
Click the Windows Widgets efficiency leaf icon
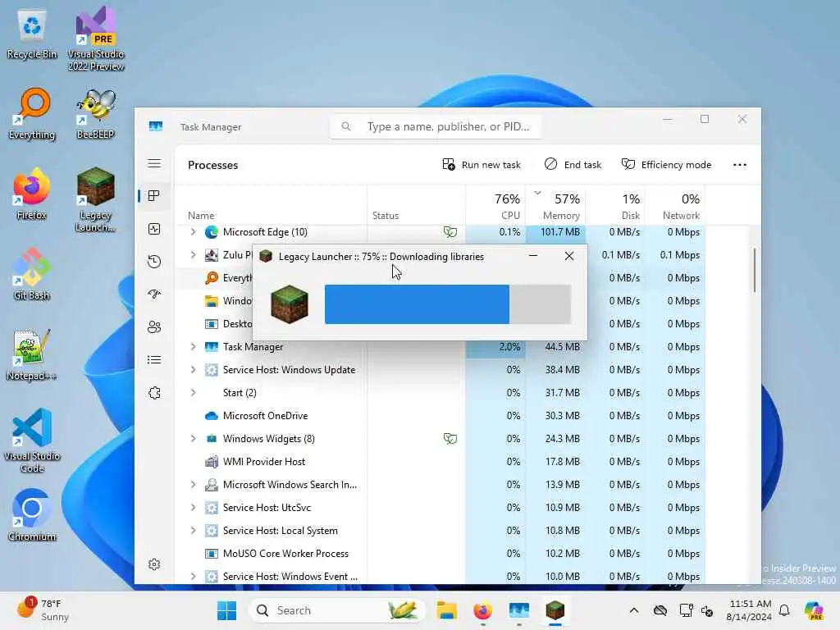click(450, 439)
